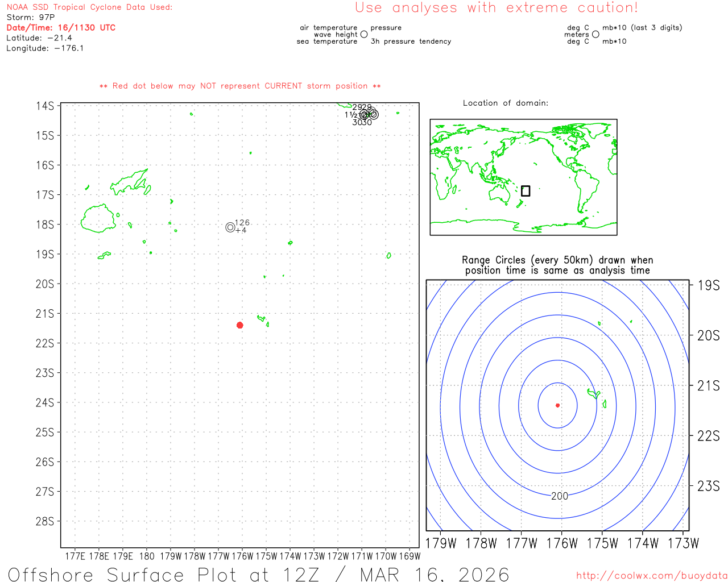Select the buoy station marker reading 126
This screenshot has height=582, width=728.
click(x=230, y=227)
